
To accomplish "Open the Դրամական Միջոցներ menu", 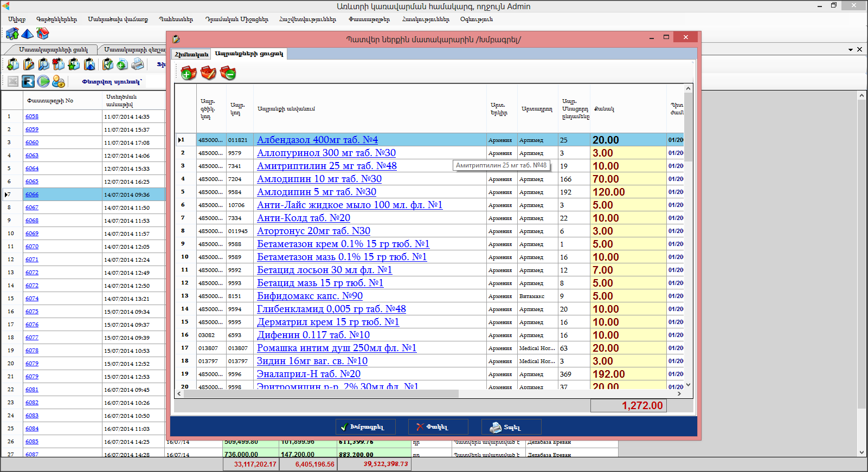I will 236,19.
